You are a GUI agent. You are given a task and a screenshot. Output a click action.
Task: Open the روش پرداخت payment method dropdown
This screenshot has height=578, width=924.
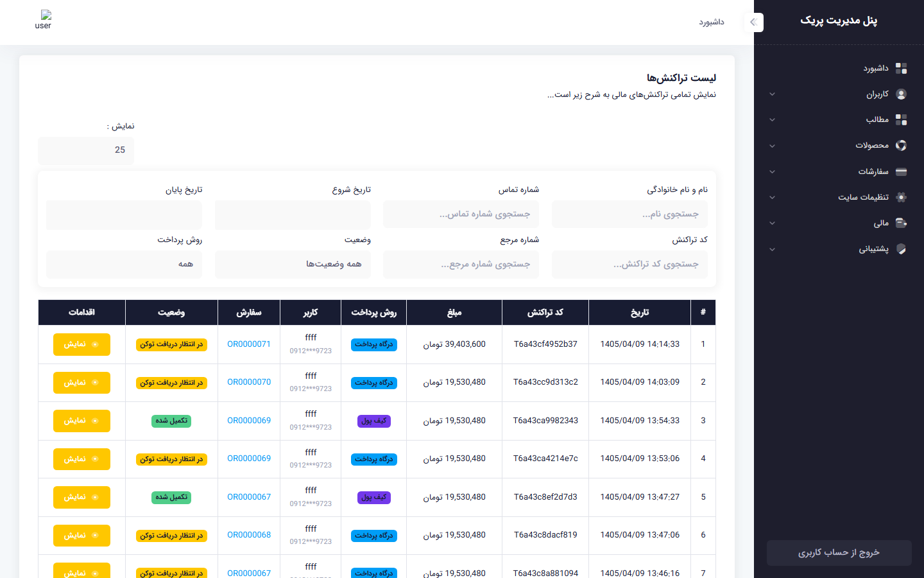click(124, 264)
